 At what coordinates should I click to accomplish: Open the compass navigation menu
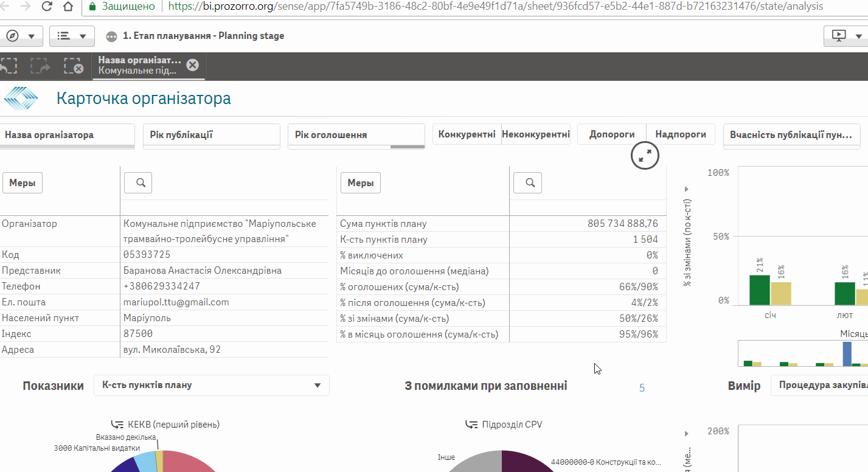point(21,36)
